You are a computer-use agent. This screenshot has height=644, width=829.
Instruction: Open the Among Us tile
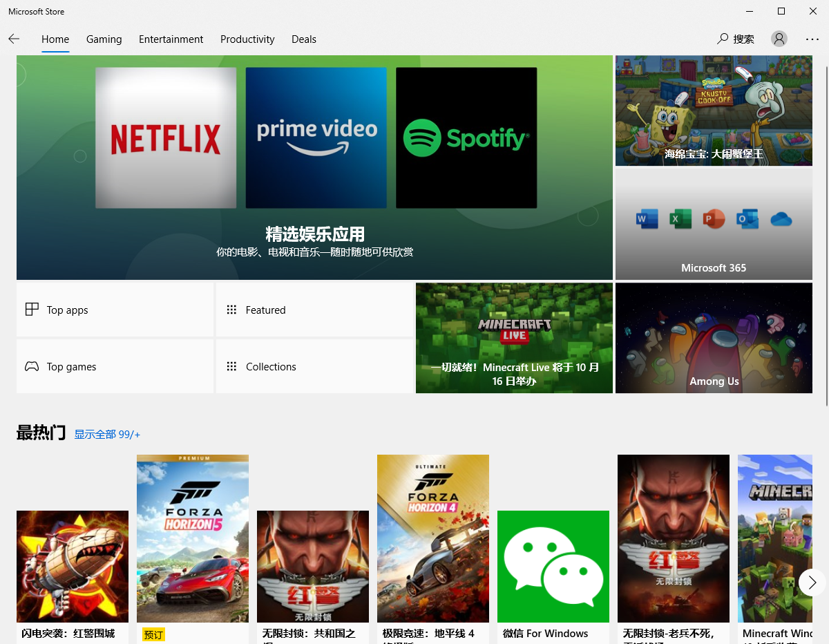tap(713, 338)
